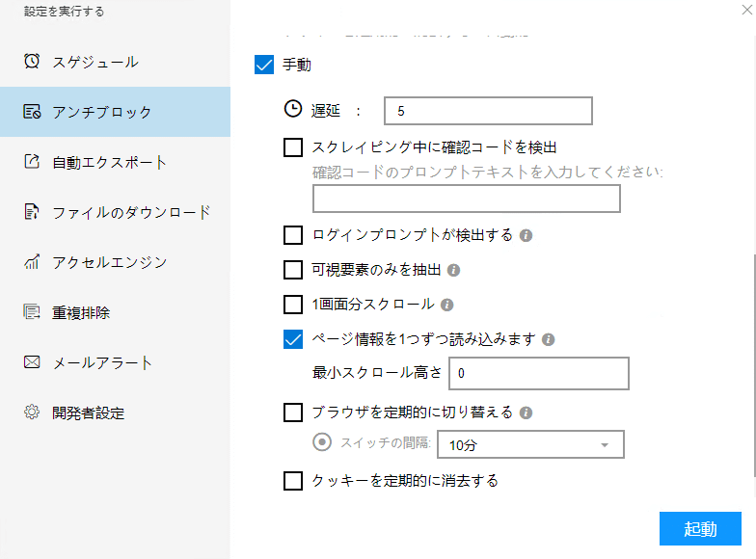Open the 10分 interval dropdown
This screenshot has width=756, height=559.
point(530,444)
